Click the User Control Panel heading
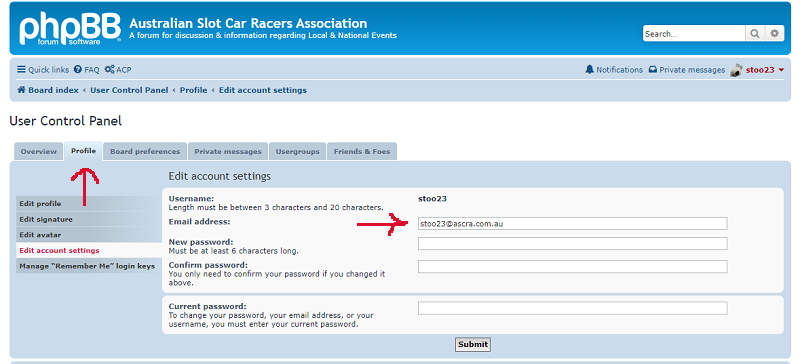800x364 pixels. (66, 121)
